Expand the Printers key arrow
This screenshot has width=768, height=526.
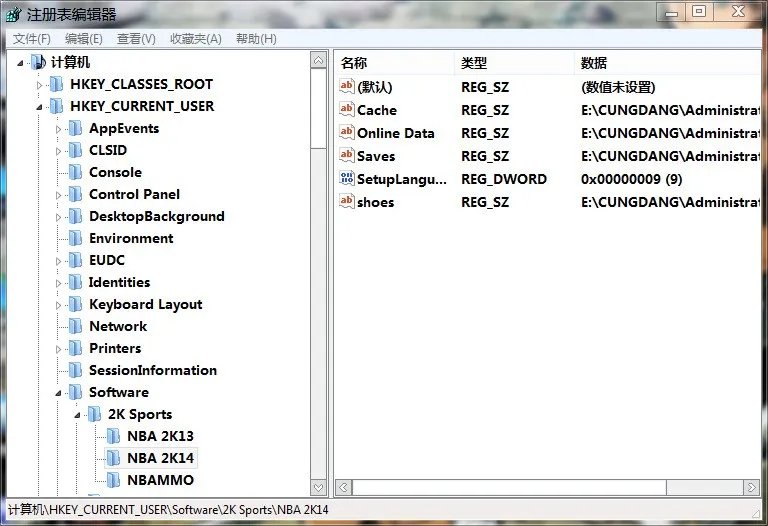coord(58,350)
